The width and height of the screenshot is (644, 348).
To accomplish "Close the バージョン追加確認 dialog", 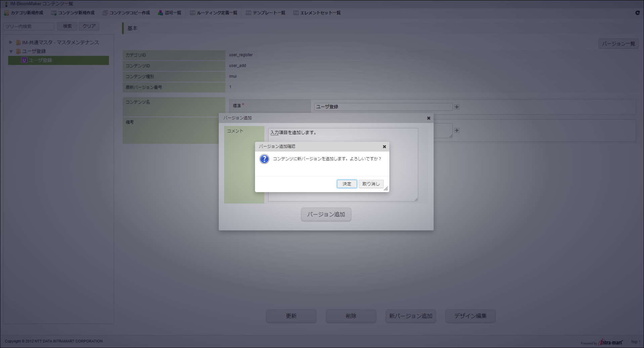I will click(384, 146).
